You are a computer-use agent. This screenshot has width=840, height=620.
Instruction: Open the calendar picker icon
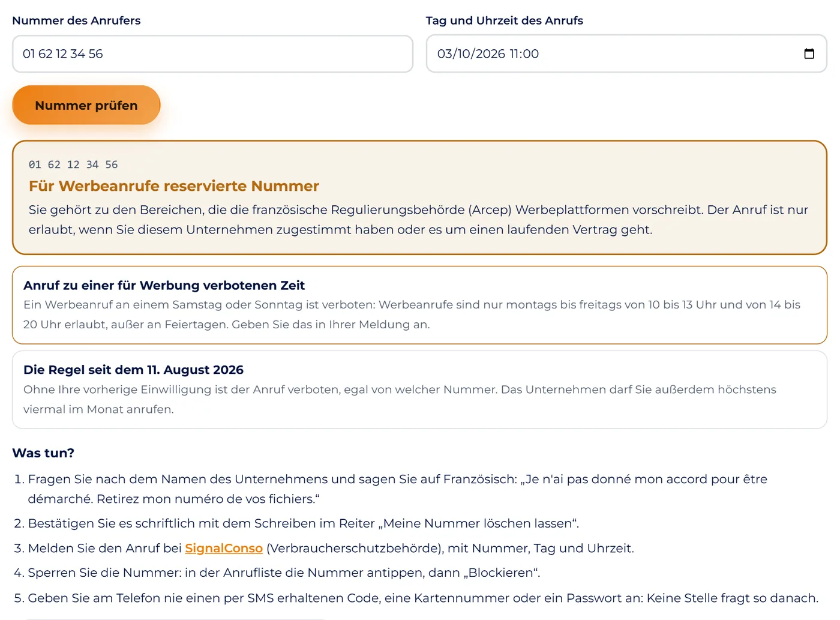tap(809, 53)
